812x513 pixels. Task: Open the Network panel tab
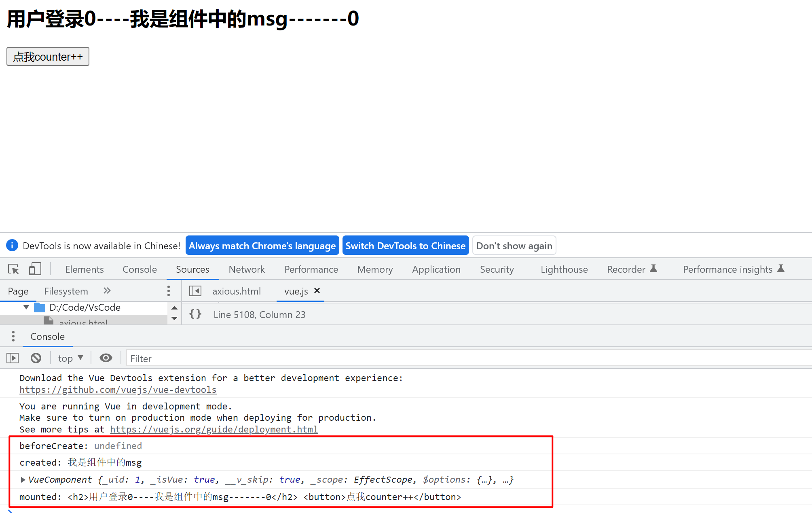pos(247,269)
